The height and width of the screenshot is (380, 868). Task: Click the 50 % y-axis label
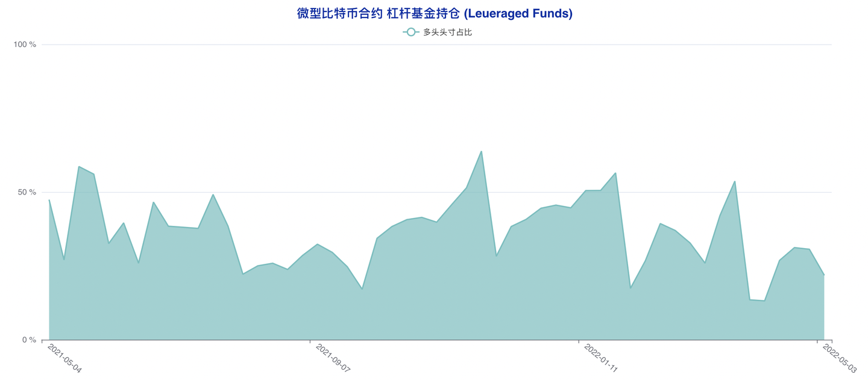point(28,191)
